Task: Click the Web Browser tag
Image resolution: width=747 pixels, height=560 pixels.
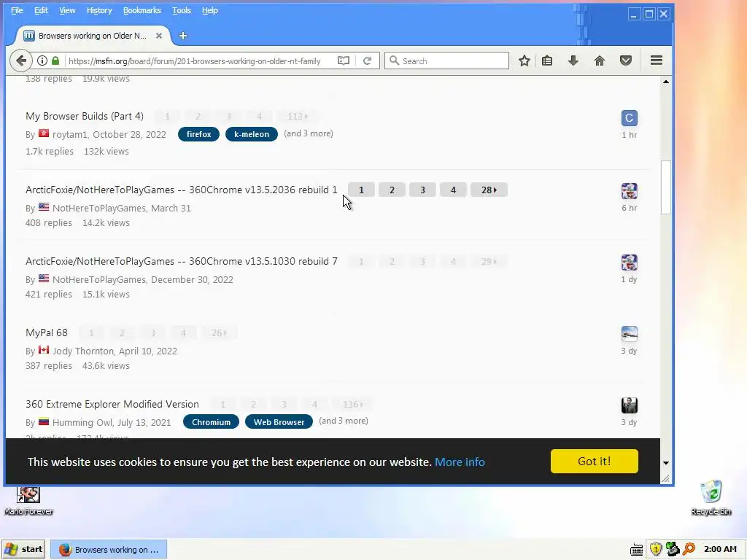Action: click(279, 422)
